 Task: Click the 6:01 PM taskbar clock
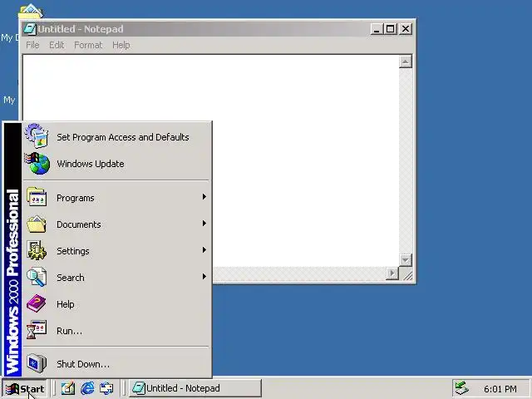tap(500, 389)
